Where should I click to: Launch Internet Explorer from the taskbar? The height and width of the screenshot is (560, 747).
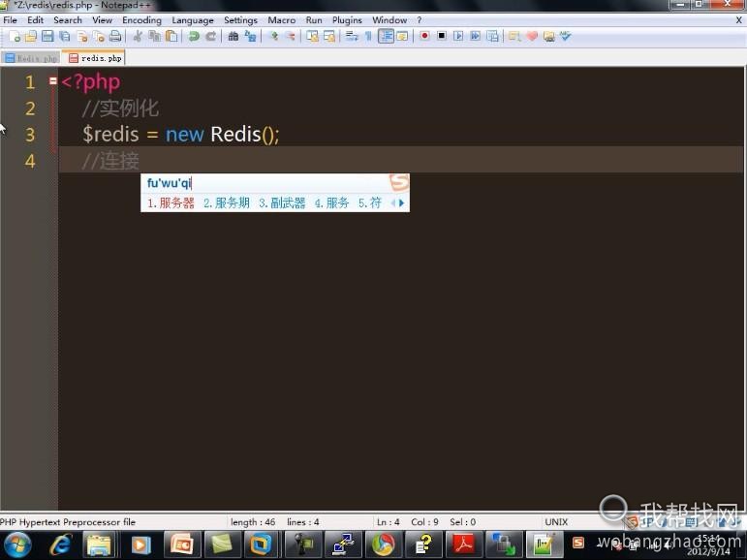60,544
